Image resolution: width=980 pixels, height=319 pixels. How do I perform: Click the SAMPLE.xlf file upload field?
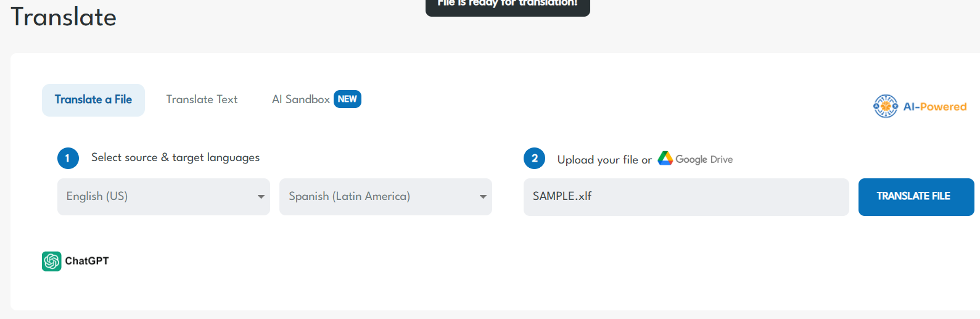tap(685, 197)
